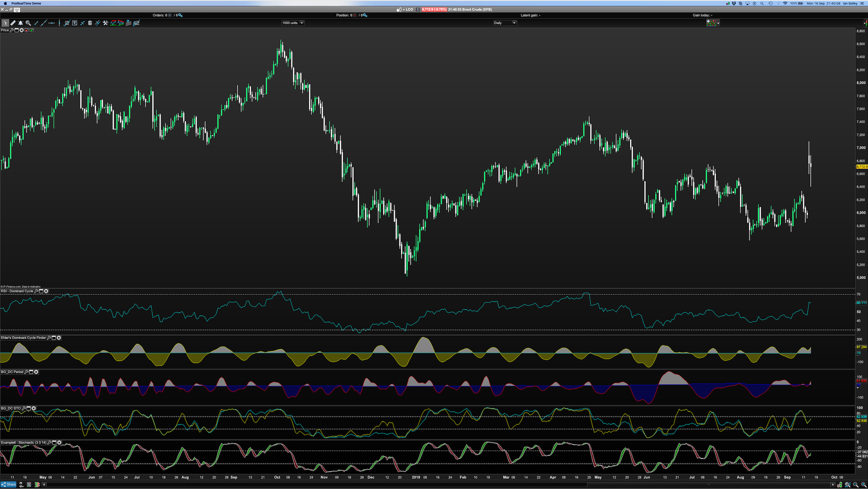This screenshot has height=489, width=868.
Task: Choose the horizontal line drawing tool
Action: pyautogui.click(x=52, y=23)
